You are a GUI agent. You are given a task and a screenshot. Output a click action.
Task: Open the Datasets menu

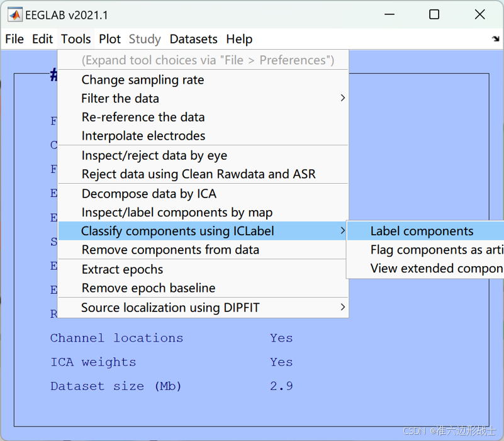[194, 39]
